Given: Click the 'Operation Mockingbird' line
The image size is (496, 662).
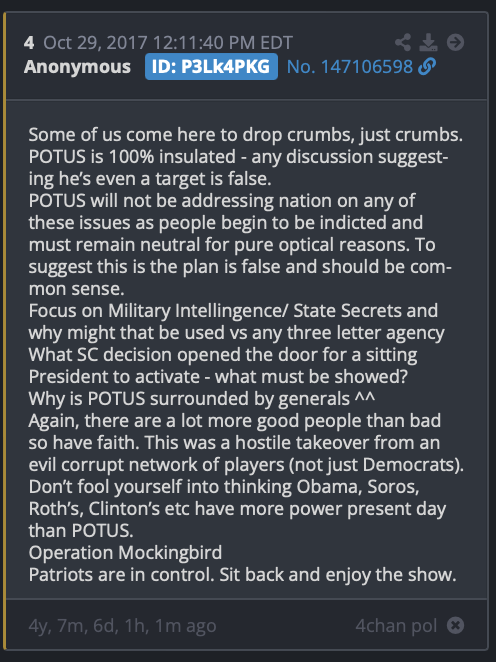Looking at the screenshot, I should coord(125,552).
